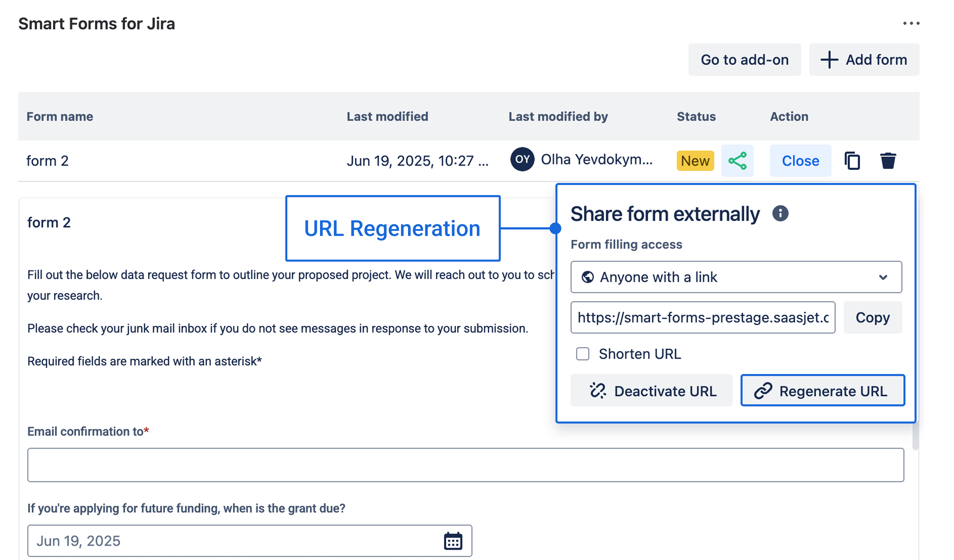The height and width of the screenshot is (560, 954).
Task: Click the dropdown chevron in Form filling access
Action: point(883,277)
